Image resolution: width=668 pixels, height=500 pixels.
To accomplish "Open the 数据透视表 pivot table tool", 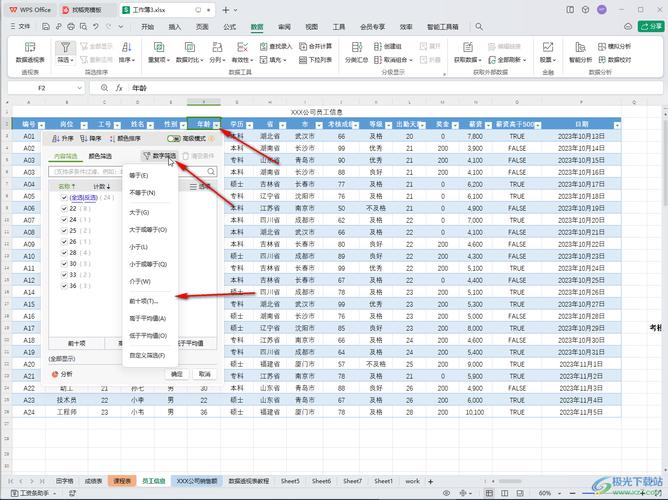I will click(30, 52).
